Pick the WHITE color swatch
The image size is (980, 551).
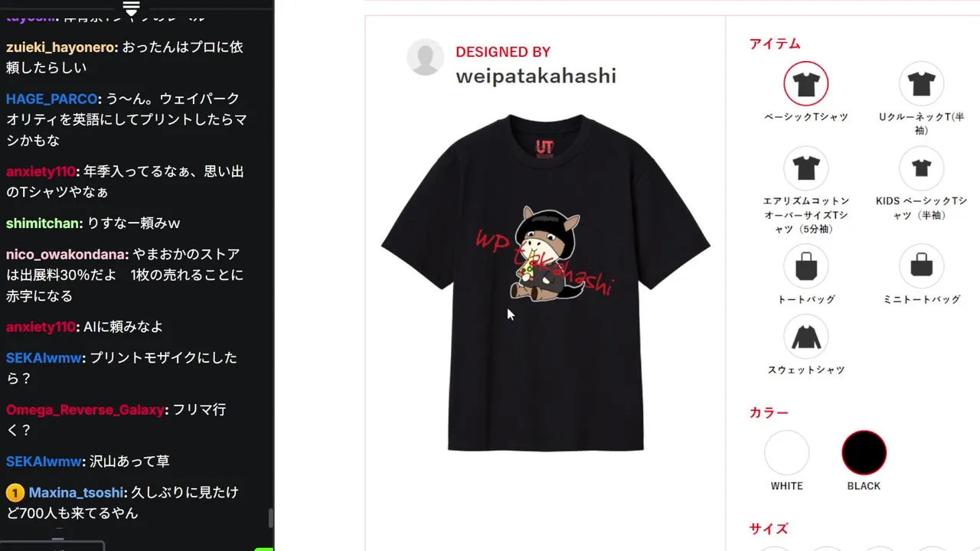(x=787, y=453)
